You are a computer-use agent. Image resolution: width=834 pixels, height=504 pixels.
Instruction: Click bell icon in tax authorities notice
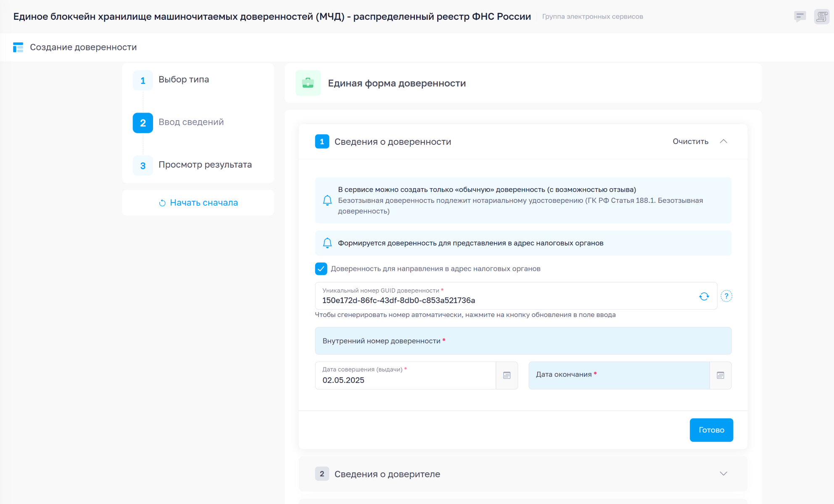[327, 243]
